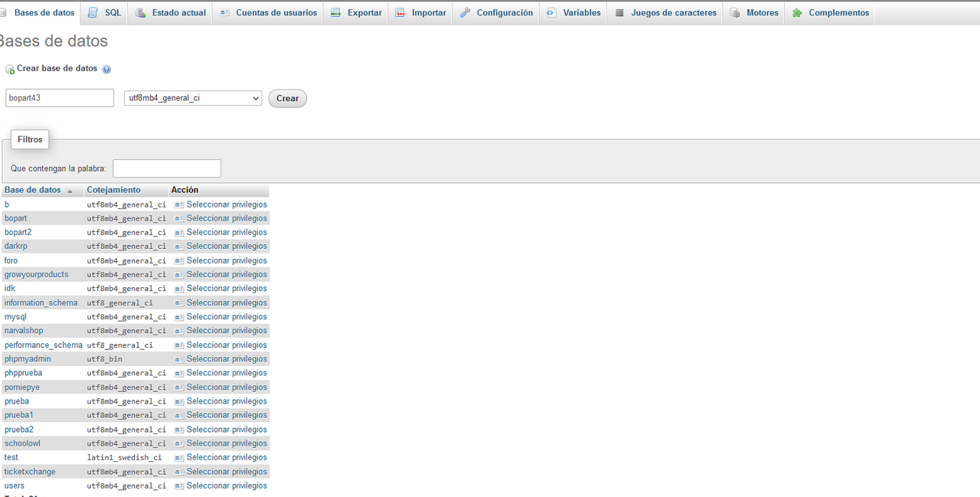Open the Bases de datos tab
This screenshot has width=980, height=497.
[38, 12]
